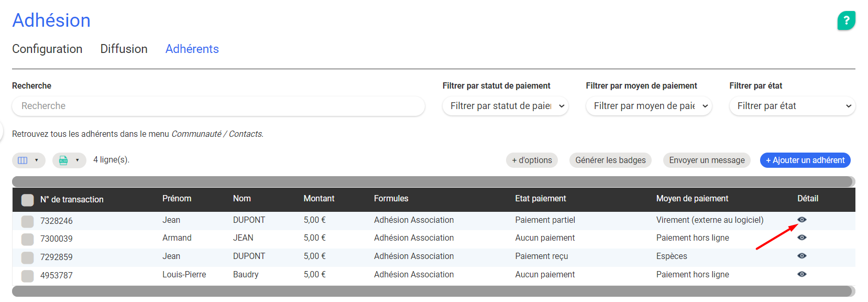Select the Adhérents tab
The height and width of the screenshot is (302, 868).
(x=192, y=49)
